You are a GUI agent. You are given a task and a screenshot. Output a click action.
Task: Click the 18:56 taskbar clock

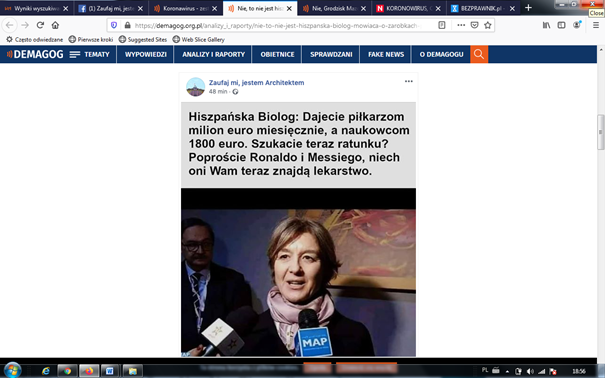[x=578, y=371]
